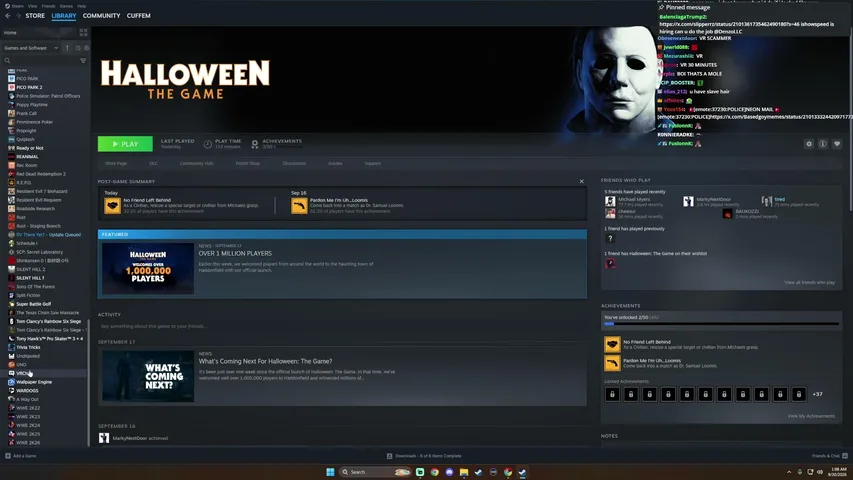This screenshot has width=853, height=480.
Task: Select Red Dead Redemption 2 in list
Action: pyautogui.click(x=41, y=174)
